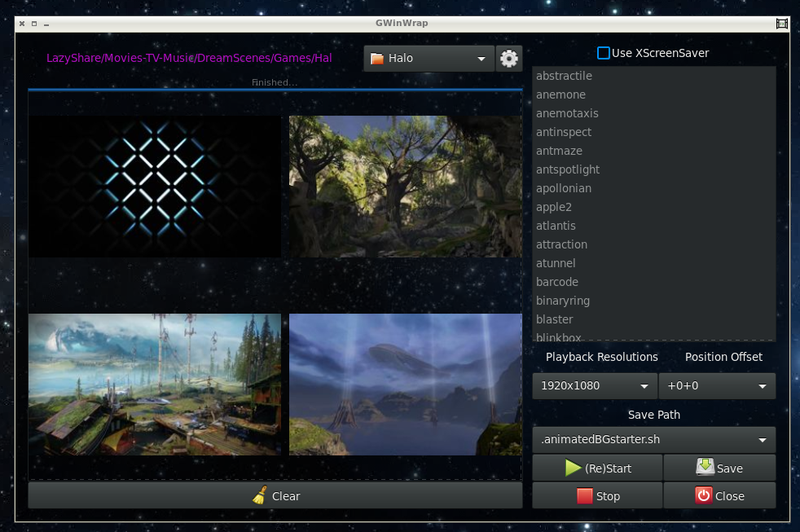800x532 pixels.
Task: Close the GWinWrap window via title bar X
Action: 22,24
